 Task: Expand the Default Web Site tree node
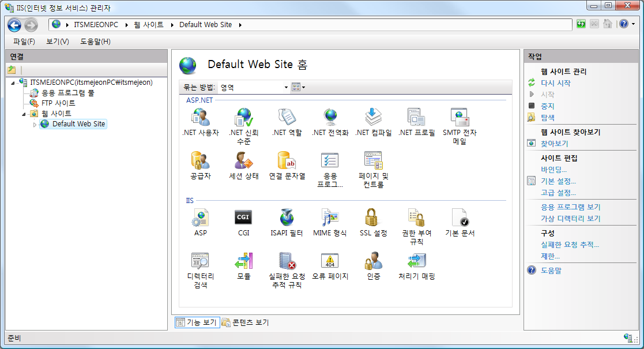point(35,124)
